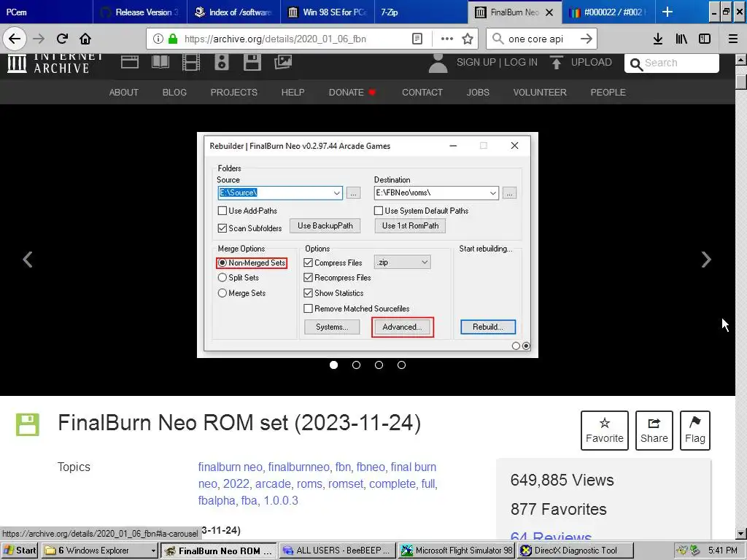Click the user avatar icon beside SIGN UP
The width and height of the screenshot is (747, 560).
[x=438, y=63]
